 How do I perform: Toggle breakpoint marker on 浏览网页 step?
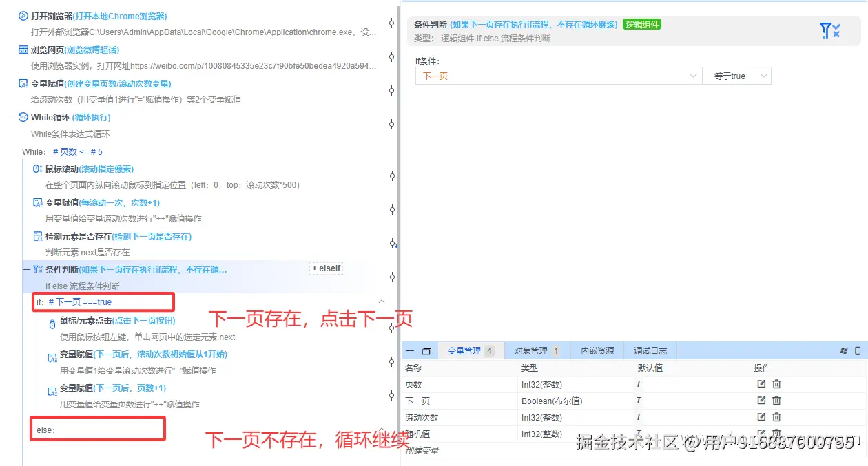pyautogui.click(x=392, y=57)
